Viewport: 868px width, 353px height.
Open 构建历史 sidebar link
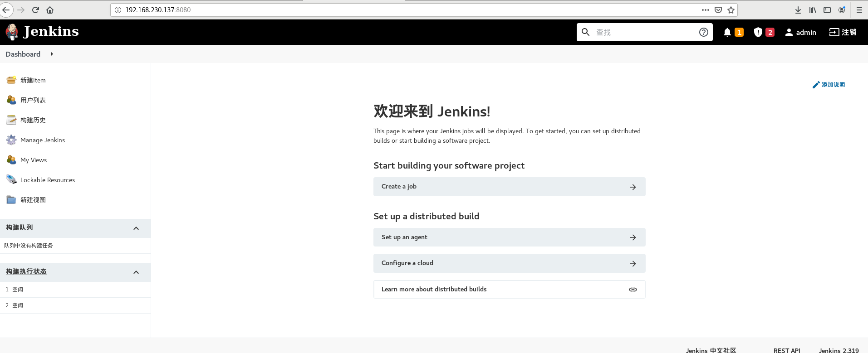coord(33,120)
